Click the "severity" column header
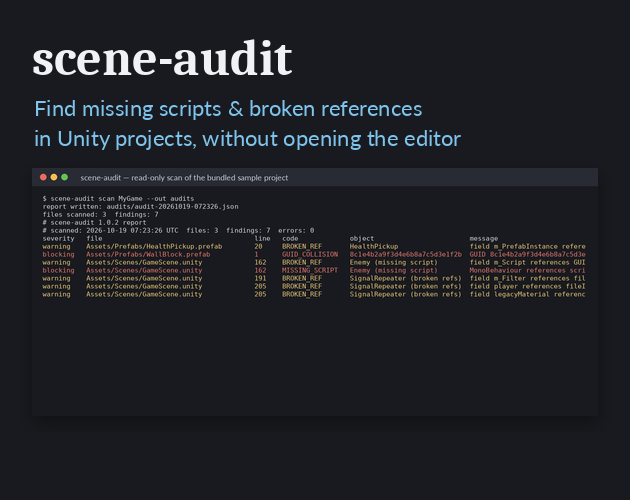The image size is (630, 500). tap(59, 238)
